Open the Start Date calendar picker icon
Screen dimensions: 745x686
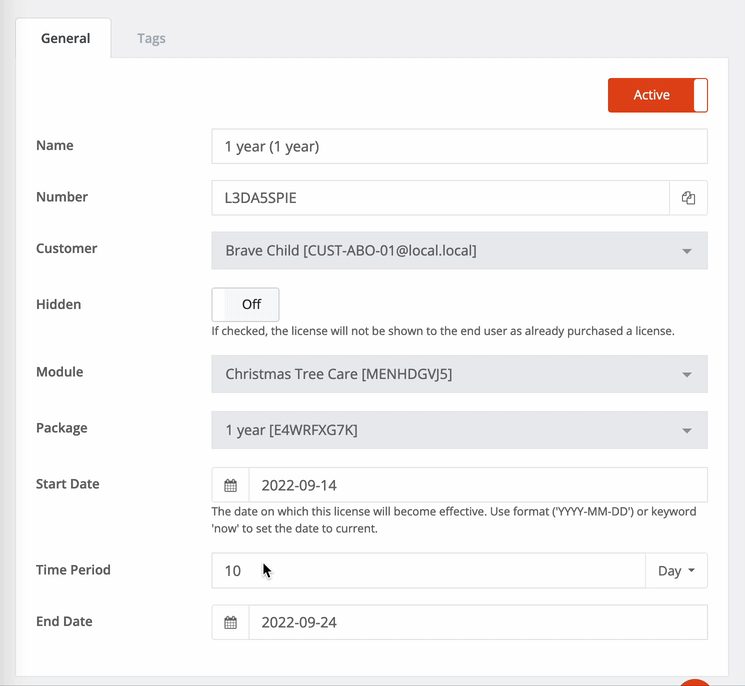click(230, 485)
